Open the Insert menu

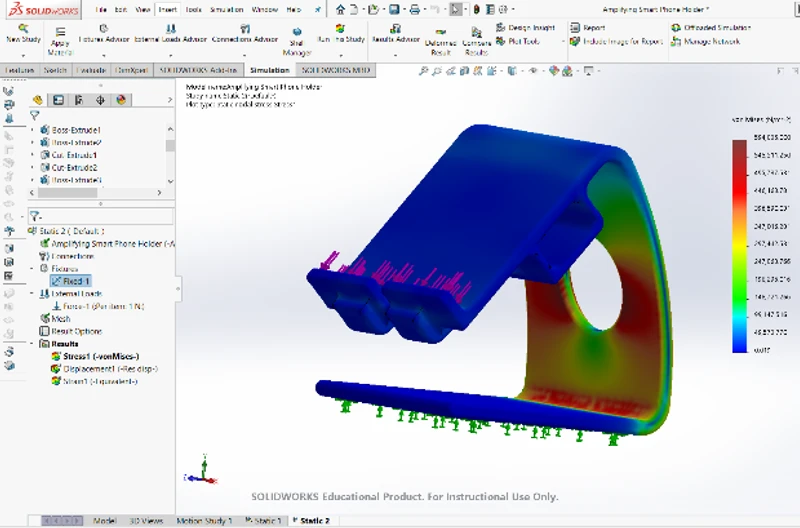[x=167, y=9]
